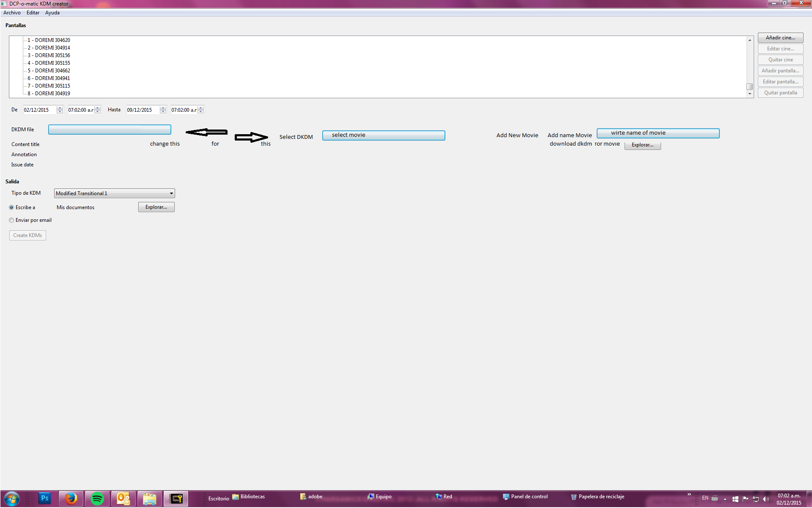The image size is (812, 508).
Task: Click the Quitar pantalla button
Action: coord(780,93)
